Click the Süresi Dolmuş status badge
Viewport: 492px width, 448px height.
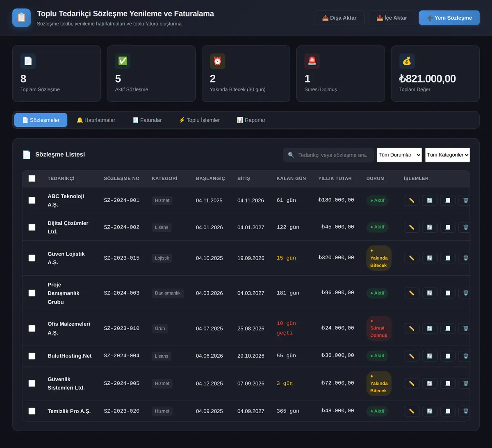point(378,328)
